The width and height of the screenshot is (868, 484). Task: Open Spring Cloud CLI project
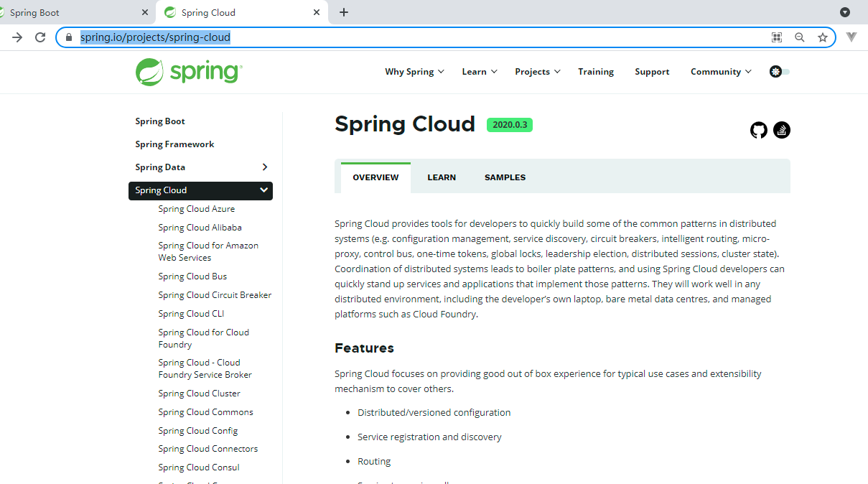(x=191, y=314)
